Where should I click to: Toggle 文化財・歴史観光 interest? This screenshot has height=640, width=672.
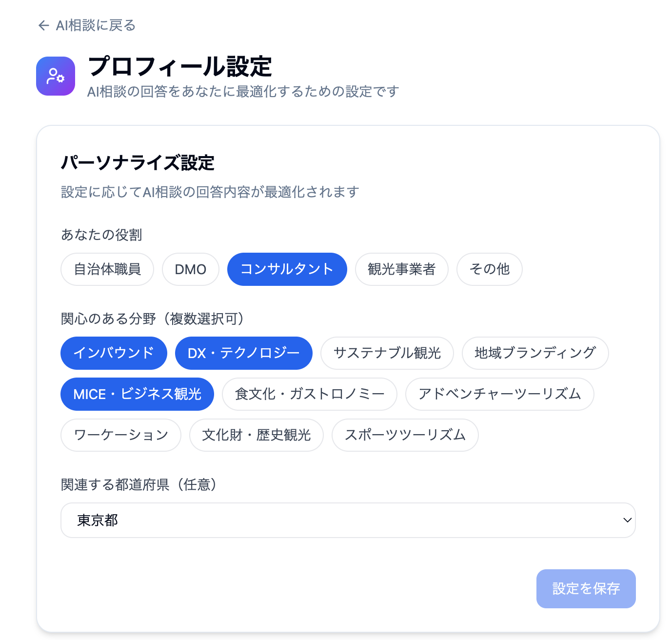[x=257, y=435]
